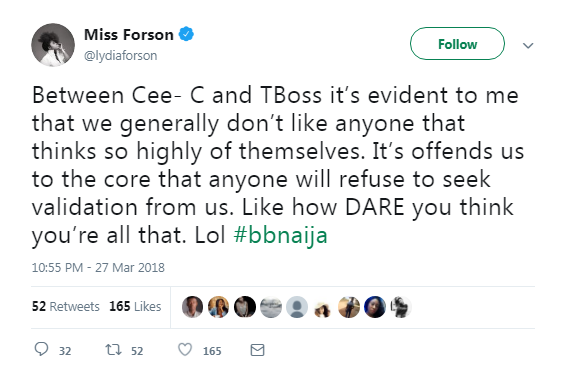This screenshot has width=564, height=383.
Task: Click the reply speech bubble icon
Action: click(41, 349)
